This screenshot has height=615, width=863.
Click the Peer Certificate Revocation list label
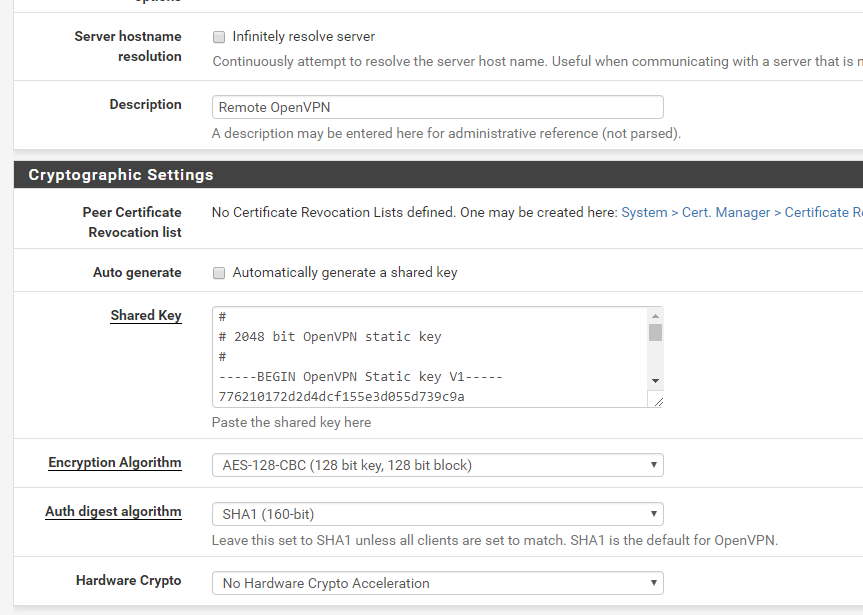pyautogui.click(x=132, y=222)
